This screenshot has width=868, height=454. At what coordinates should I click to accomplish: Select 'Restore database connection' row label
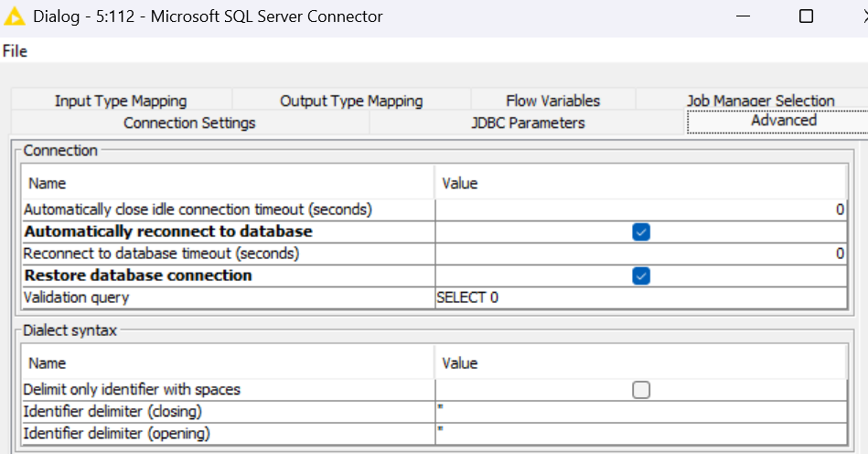pos(138,276)
